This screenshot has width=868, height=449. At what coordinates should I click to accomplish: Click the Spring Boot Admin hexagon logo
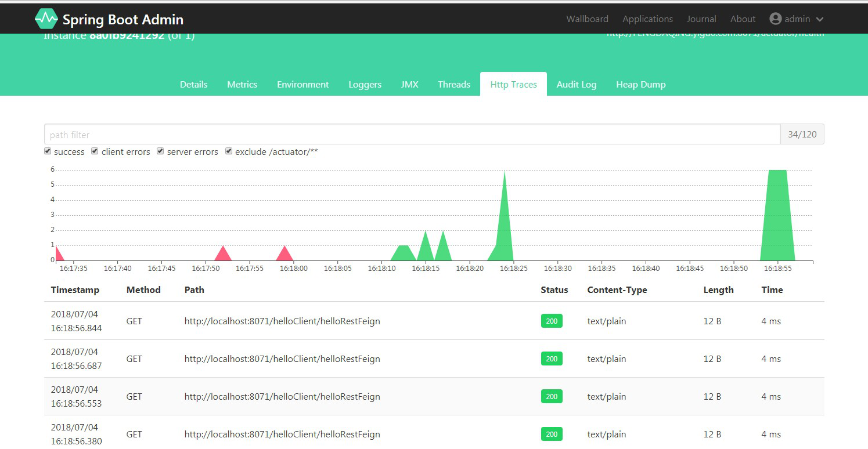[46, 19]
